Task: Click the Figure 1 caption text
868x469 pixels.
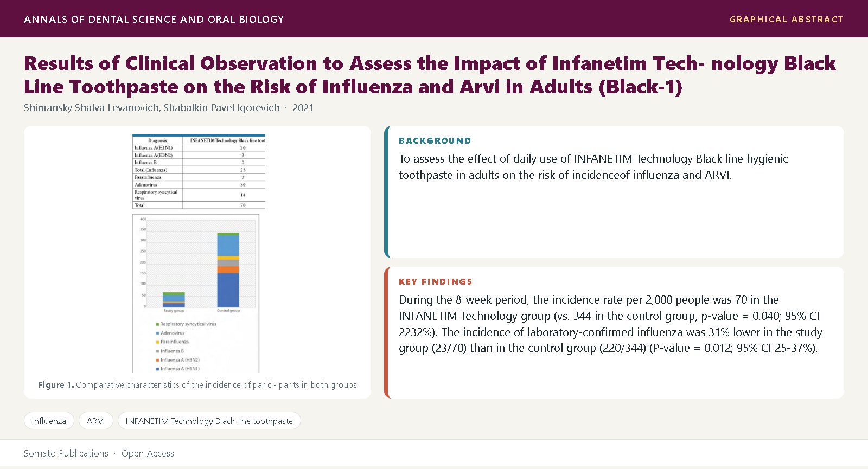Action: [x=197, y=384]
